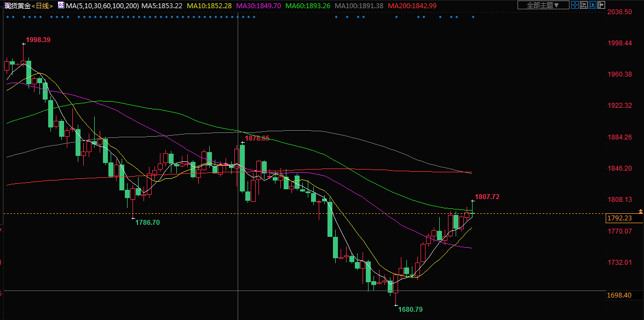Screen dimensions: 644x320
Task: Click the MA(5,10,30,60,100,200) parameters label
Action: (102, 5)
